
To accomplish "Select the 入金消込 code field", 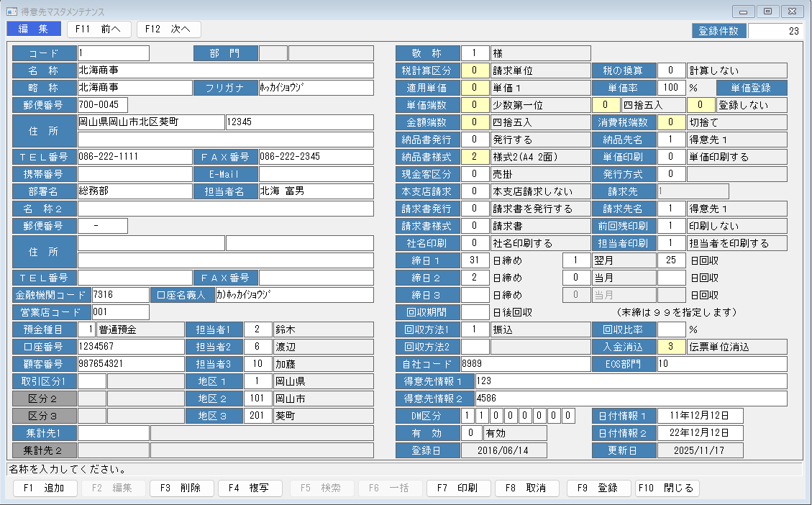I will [x=671, y=347].
